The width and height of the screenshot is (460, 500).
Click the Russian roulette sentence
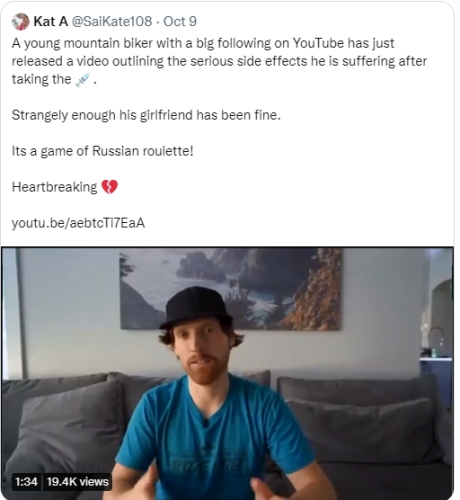(103, 151)
